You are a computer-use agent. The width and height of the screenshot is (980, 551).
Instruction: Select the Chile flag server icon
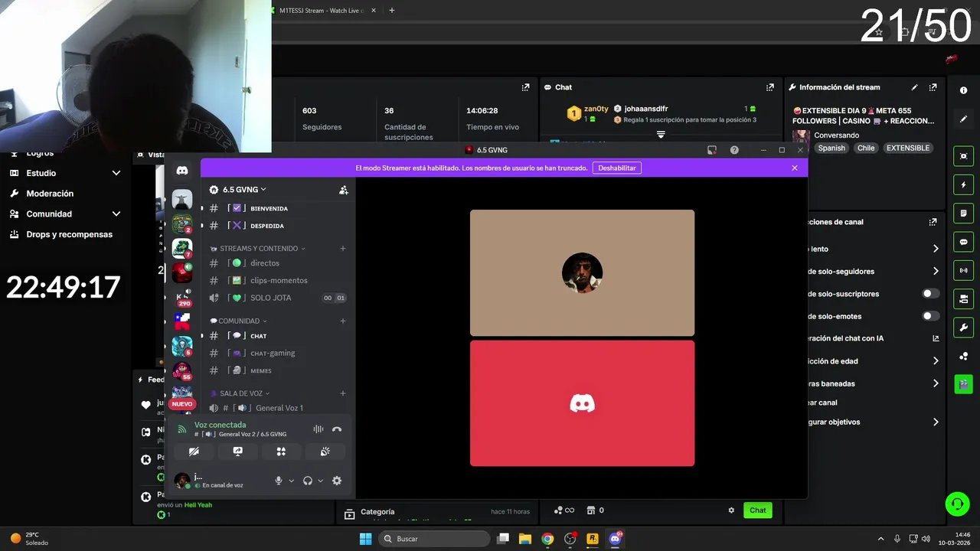(x=182, y=321)
